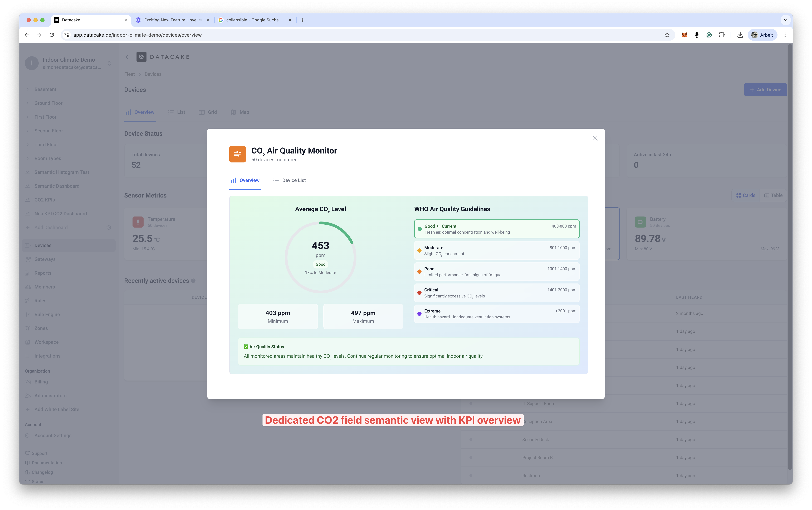Open the Chrome tab search dropdown
The height and width of the screenshot is (510, 812).
[x=785, y=20]
